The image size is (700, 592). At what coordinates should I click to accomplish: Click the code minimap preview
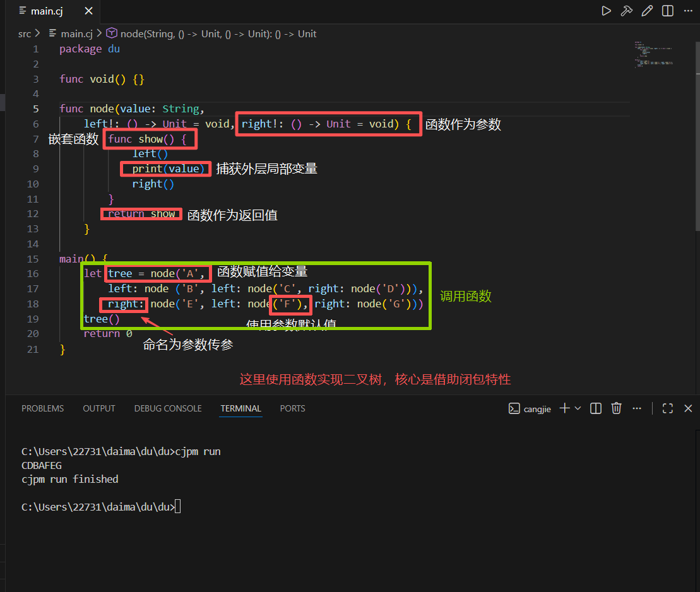(x=653, y=54)
